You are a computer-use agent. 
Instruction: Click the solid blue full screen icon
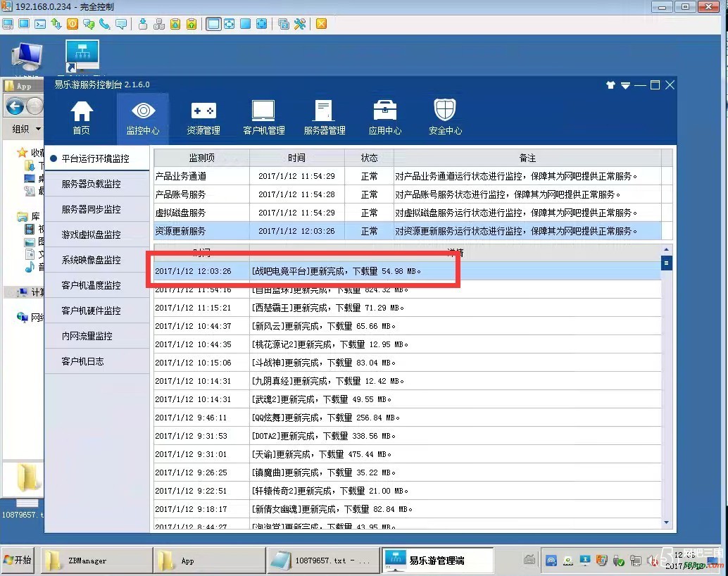(x=246, y=24)
